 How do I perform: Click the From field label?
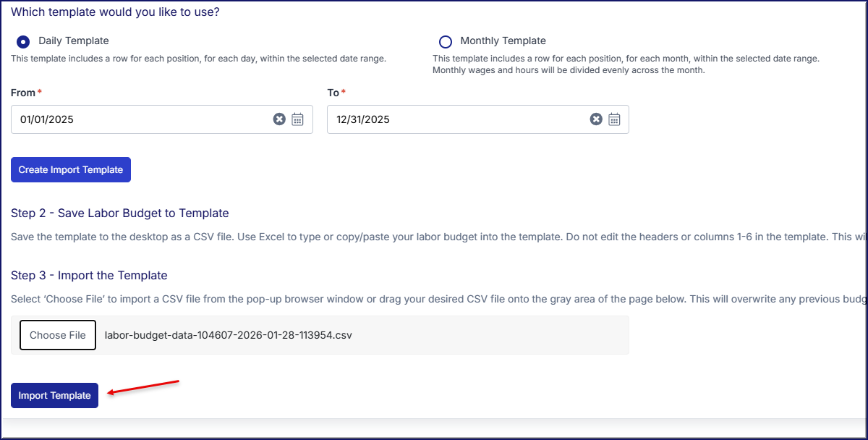click(x=23, y=93)
